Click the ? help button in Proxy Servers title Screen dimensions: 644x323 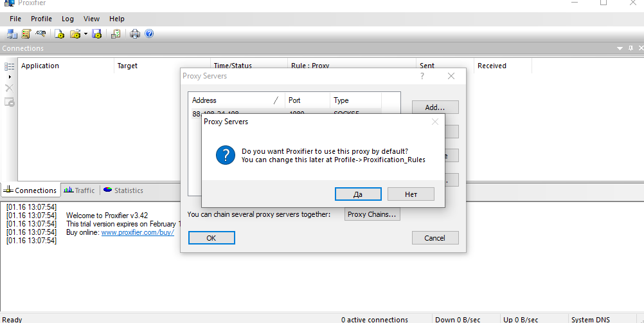(x=422, y=76)
